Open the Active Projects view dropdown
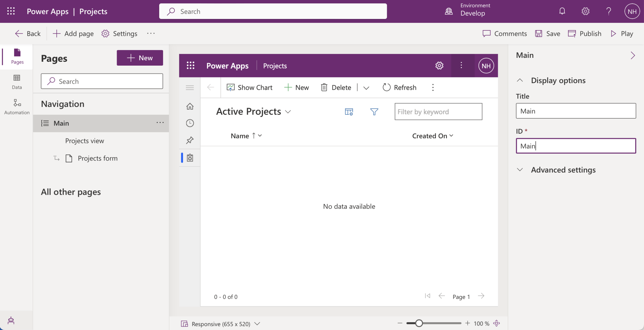This screenshot has height=330, width=644. pos(288,112)
